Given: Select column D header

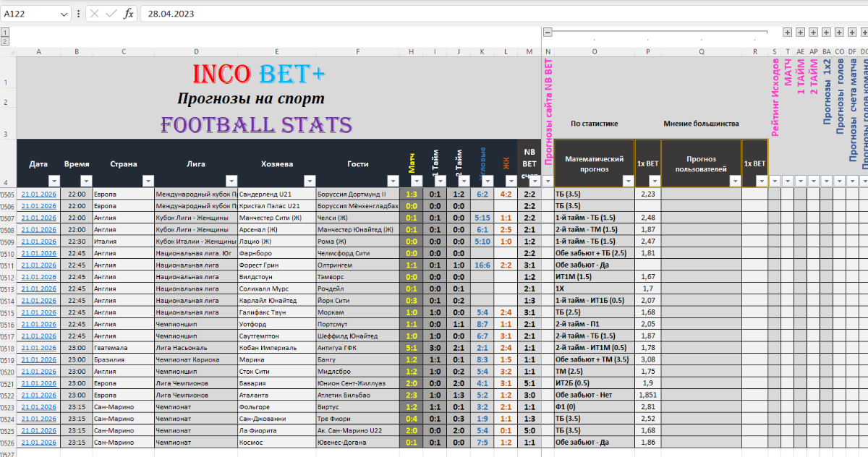Looking at the screenshot, I should (x=196, y=51).
